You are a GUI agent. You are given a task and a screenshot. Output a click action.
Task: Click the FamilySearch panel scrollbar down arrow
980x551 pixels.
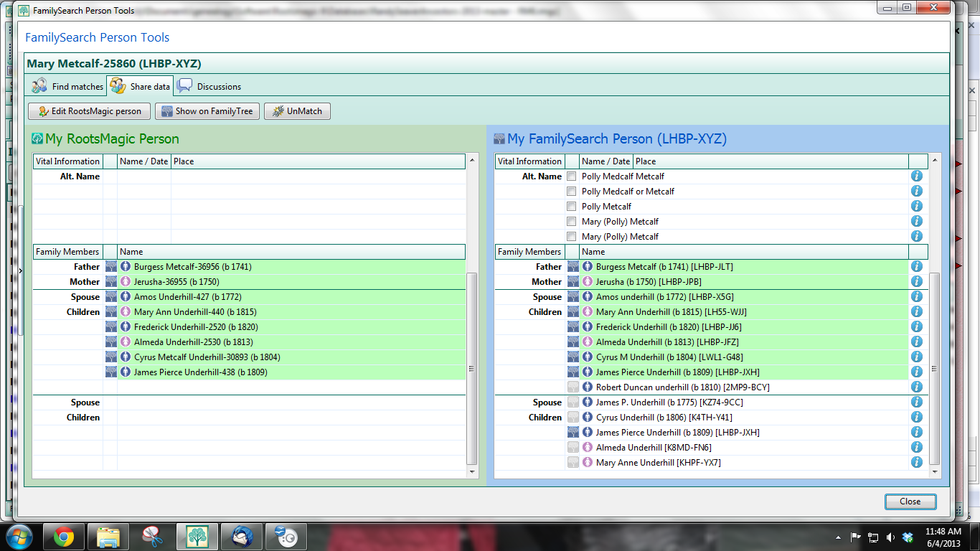tap(933, 472)
